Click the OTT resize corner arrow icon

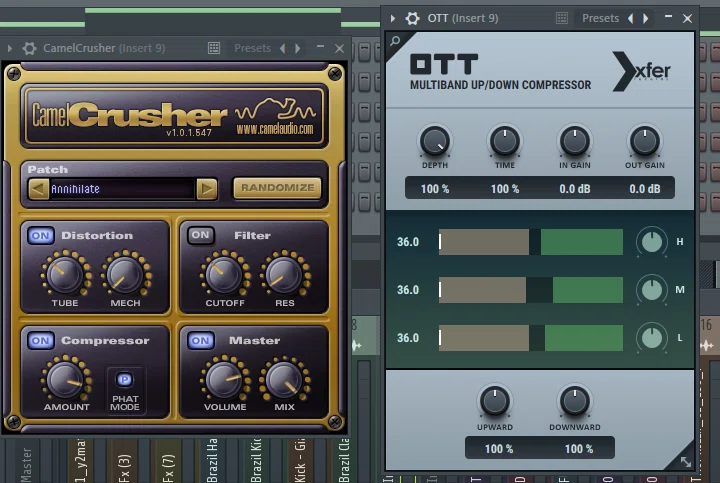(x=686, y=461)
